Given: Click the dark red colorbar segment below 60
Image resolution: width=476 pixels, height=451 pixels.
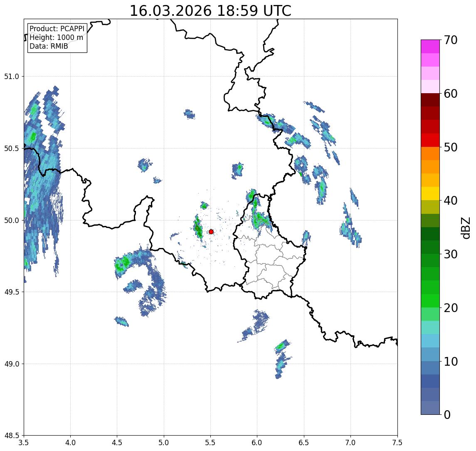Looking at the screenshot, I should tap(430, 100).
